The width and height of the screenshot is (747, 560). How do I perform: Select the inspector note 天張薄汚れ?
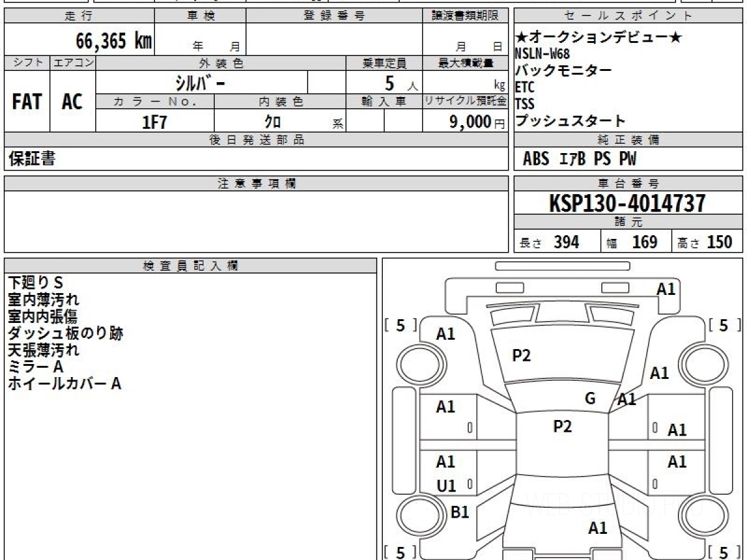44,350
